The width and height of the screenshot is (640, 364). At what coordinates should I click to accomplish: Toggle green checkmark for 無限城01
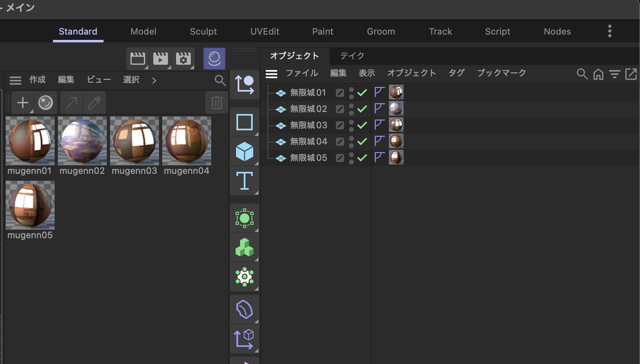coord(362,93)
